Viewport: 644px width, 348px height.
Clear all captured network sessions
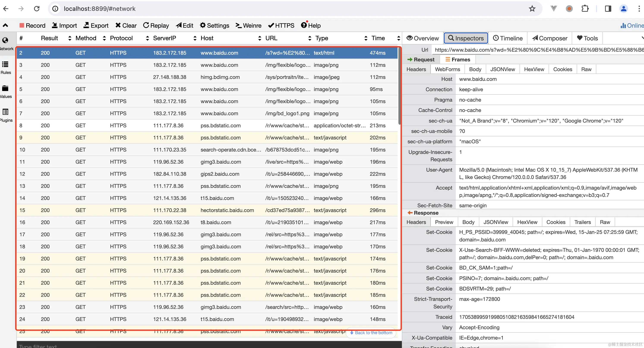click(x=126, y=26)
